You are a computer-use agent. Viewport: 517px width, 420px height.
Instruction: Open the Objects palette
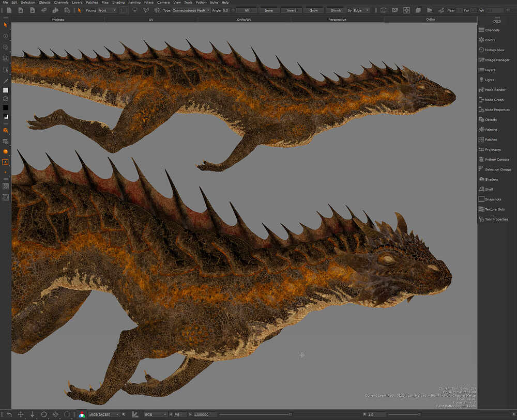click(488, 119)
